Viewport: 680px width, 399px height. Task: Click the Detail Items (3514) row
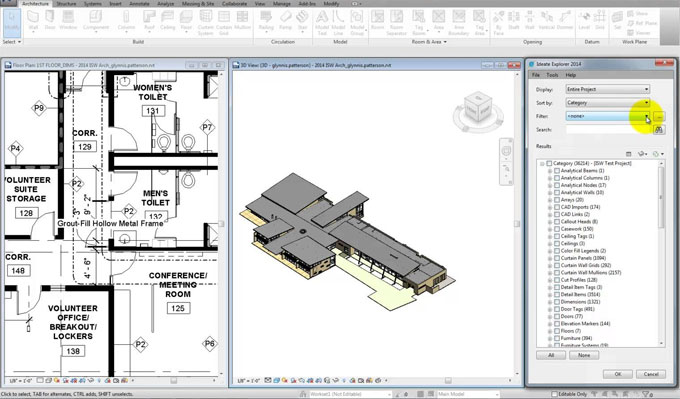pos(580,294)
